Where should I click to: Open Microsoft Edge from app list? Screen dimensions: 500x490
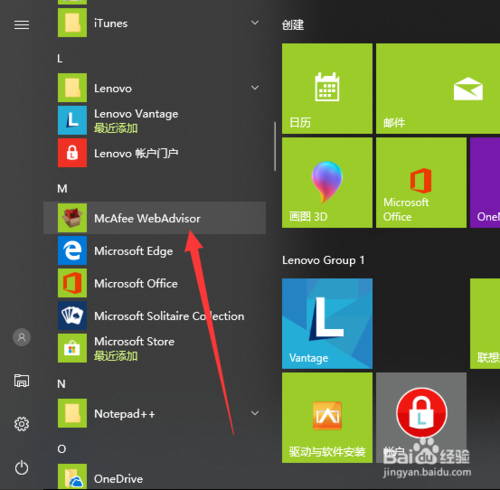tap(155, 251)
